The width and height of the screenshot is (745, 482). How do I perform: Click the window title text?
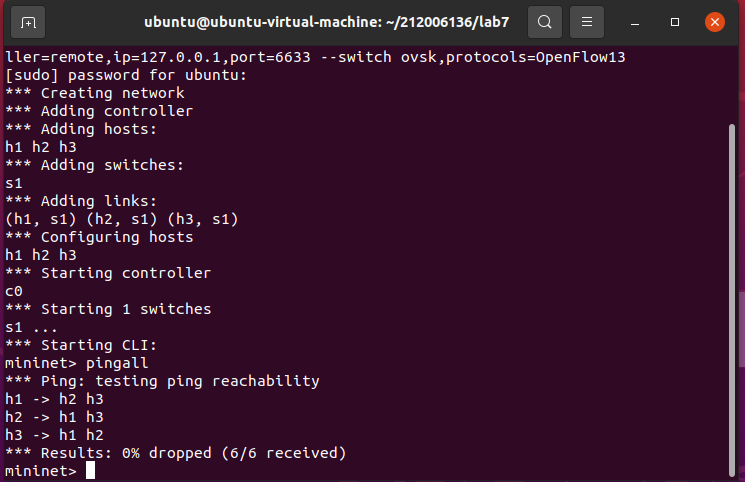(x=326, y=22)
